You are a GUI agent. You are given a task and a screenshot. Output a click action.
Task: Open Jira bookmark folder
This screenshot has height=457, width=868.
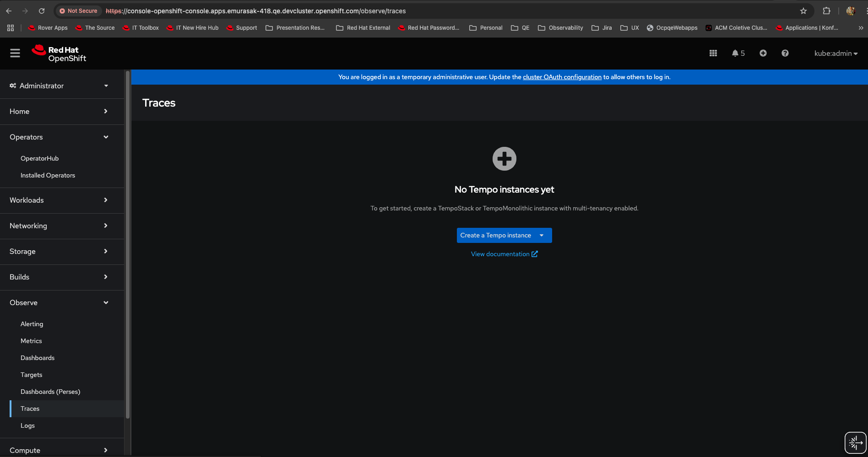[x=602, y=28]
